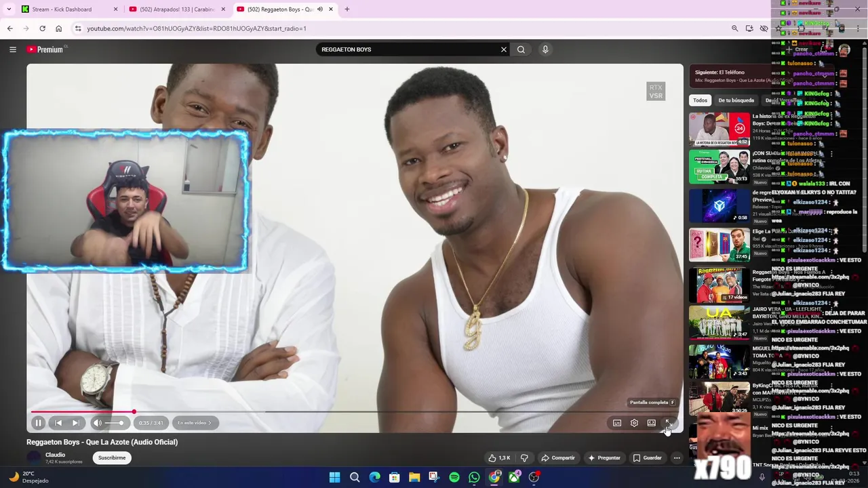Adjust the player volume slider

pos(115,423)
